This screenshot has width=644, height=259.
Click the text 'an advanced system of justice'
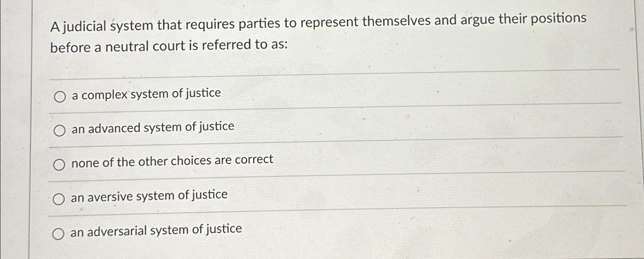pos(152,127)
